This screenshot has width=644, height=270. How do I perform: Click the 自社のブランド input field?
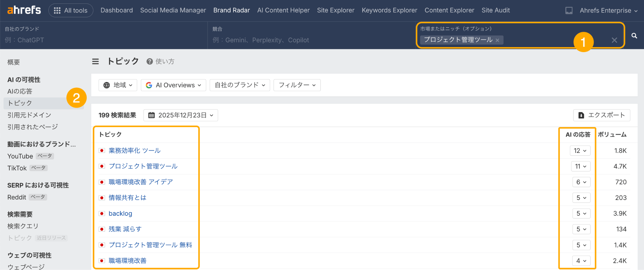tap(104, 40)
